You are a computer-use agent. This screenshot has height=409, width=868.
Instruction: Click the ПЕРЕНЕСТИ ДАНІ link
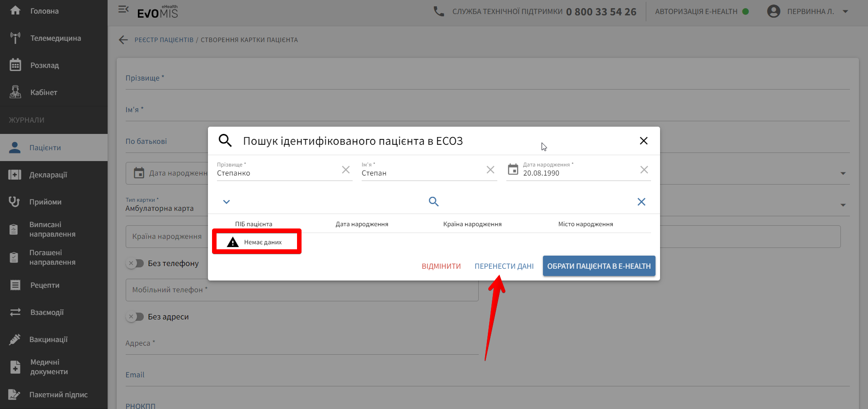(504, 266)
